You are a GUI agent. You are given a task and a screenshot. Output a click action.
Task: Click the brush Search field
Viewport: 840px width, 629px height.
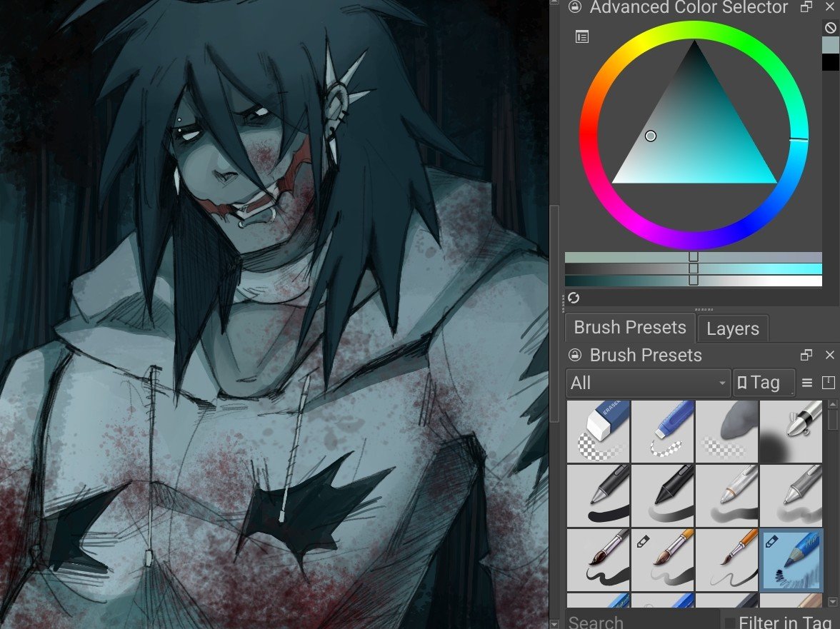pyautogui.click(x=641, y=621)
